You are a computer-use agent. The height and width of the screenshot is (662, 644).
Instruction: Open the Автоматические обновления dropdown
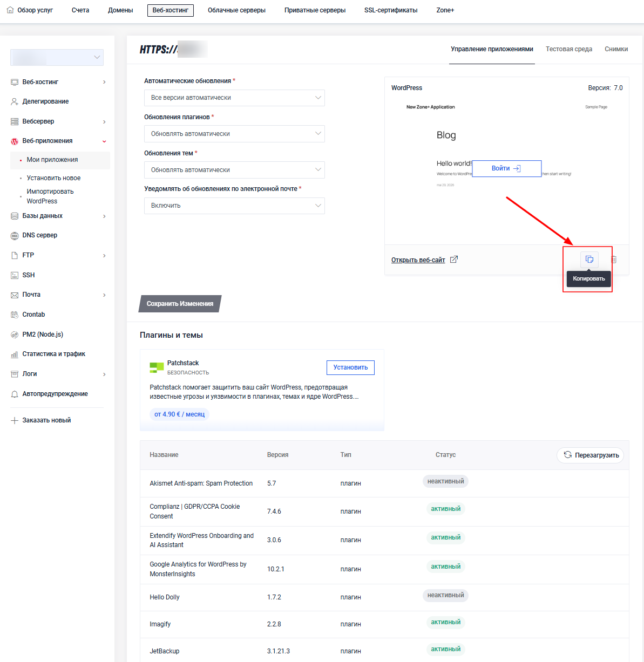point(234,98)
